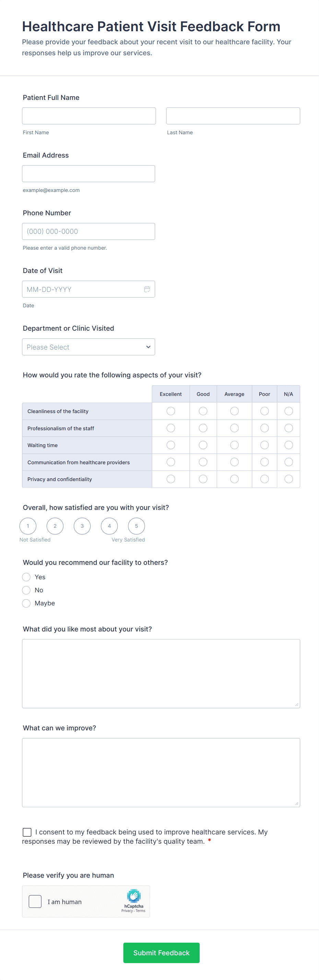Check the feedback consent checkbox

pos(27,832)
